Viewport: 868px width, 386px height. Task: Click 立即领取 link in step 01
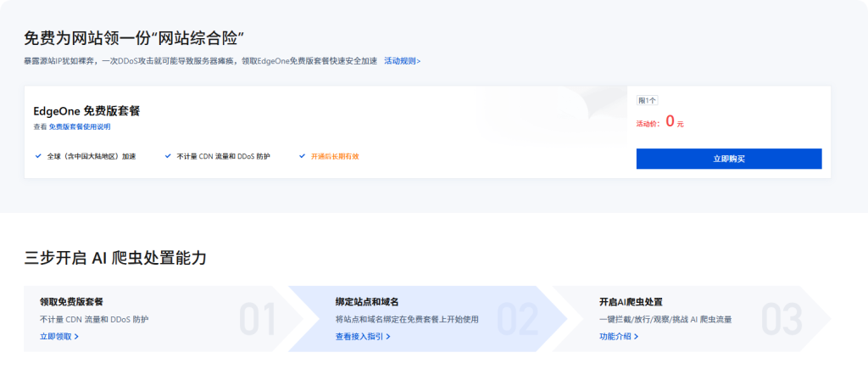pyautogui.click(x=59, y=336)
